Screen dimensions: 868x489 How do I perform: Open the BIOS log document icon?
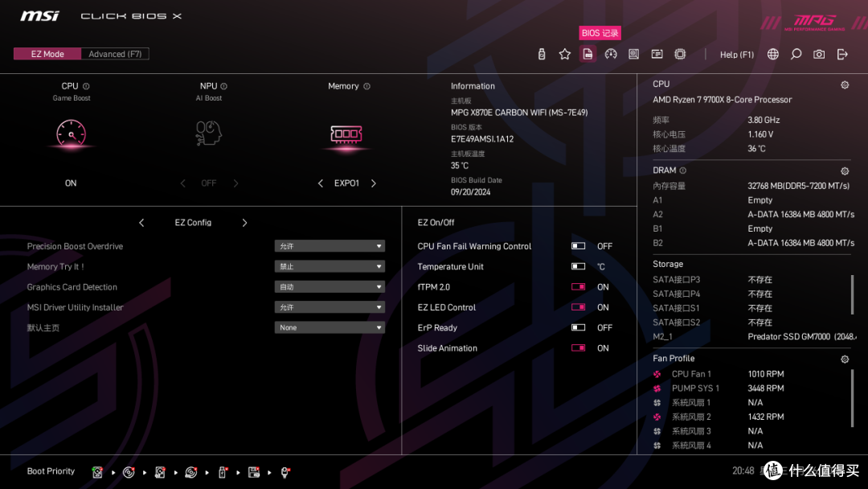588,54
